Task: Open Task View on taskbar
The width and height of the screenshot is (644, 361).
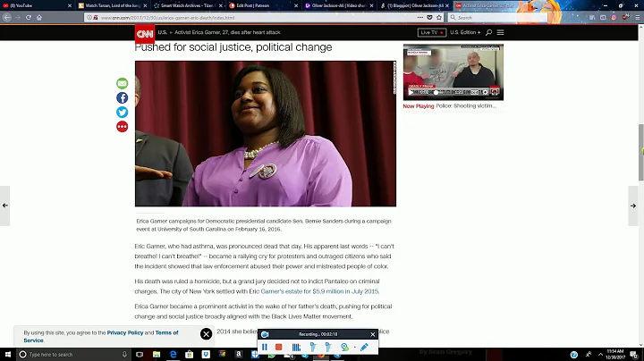Action: click(140, 355)
